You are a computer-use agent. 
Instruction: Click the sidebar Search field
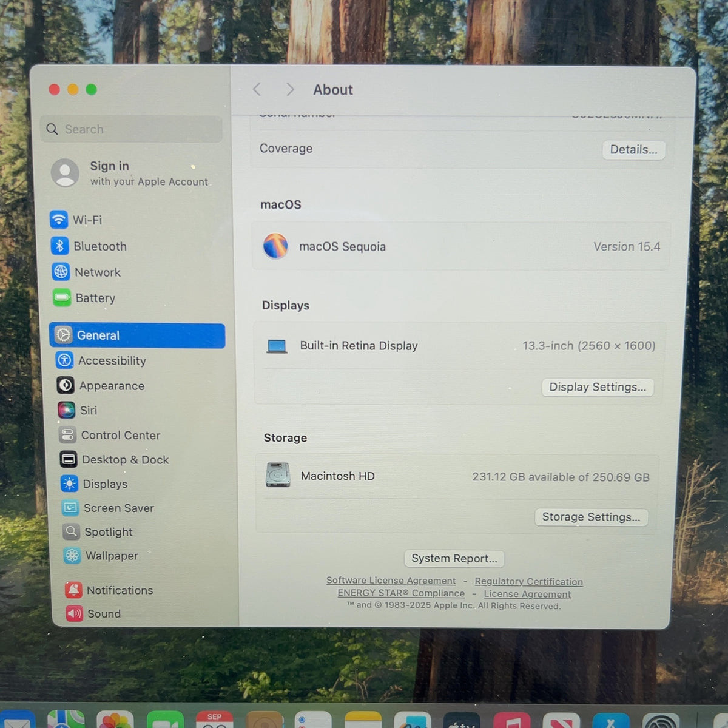131,129
